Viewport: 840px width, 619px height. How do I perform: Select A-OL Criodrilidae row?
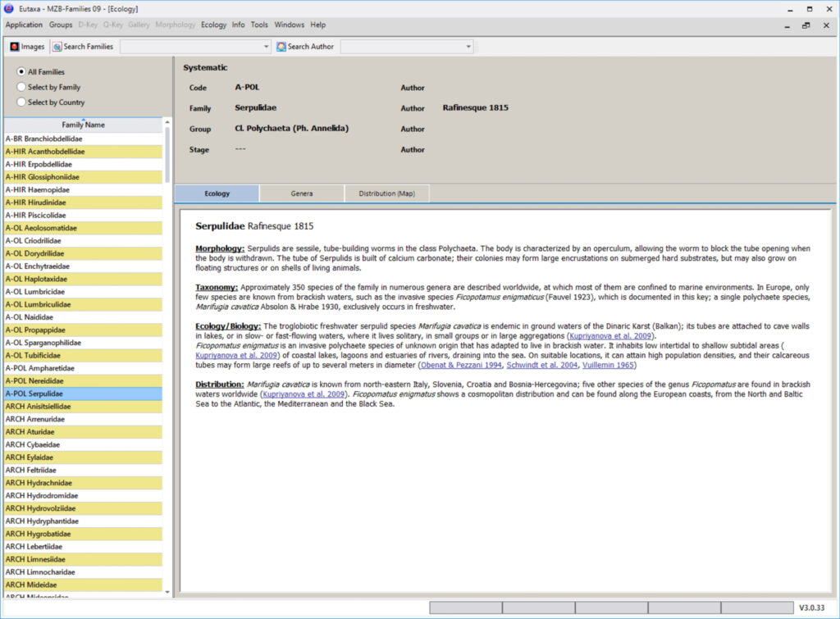tap(83, 241)
